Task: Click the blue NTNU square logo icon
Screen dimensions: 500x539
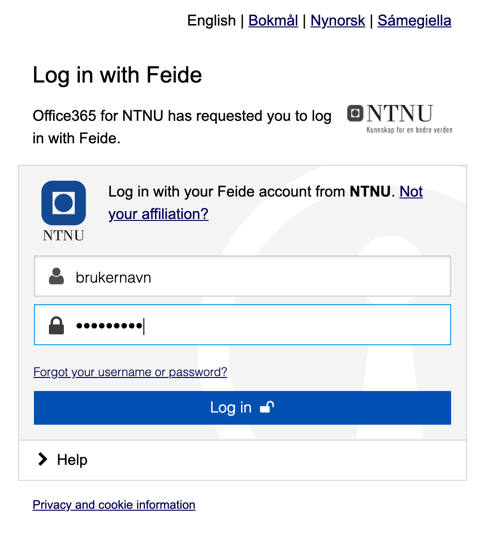Action: pos(64,203)
